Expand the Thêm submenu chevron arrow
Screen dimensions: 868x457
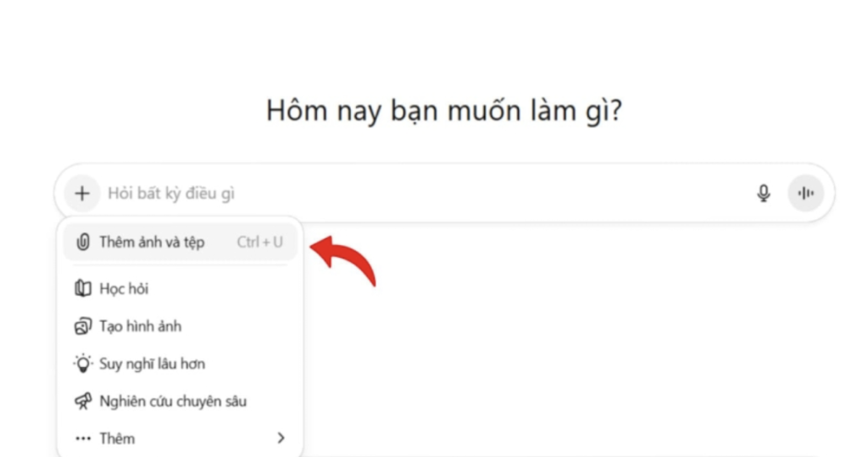281,438
